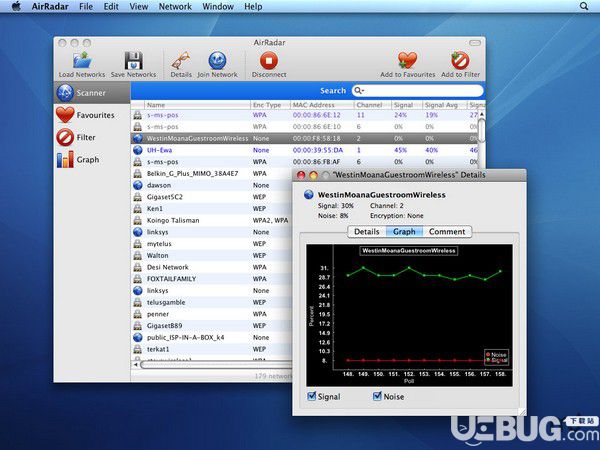
Task: Select Scanner in the sidebar
Action: click(92, 93)
